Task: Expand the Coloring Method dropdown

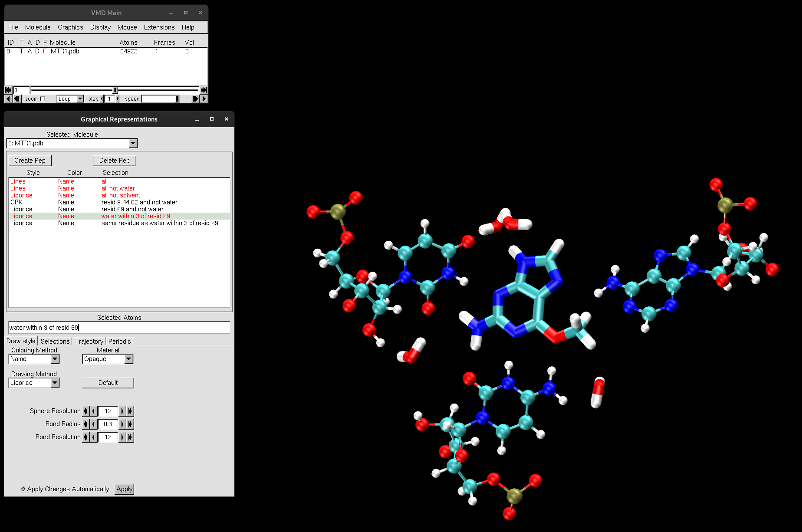Action: click(x=55, y=359)
